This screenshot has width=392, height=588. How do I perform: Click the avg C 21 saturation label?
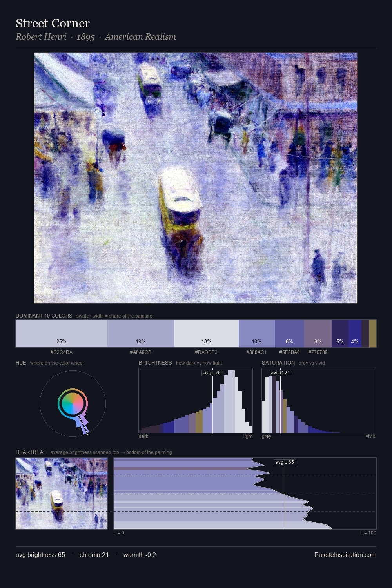[280, 373]
